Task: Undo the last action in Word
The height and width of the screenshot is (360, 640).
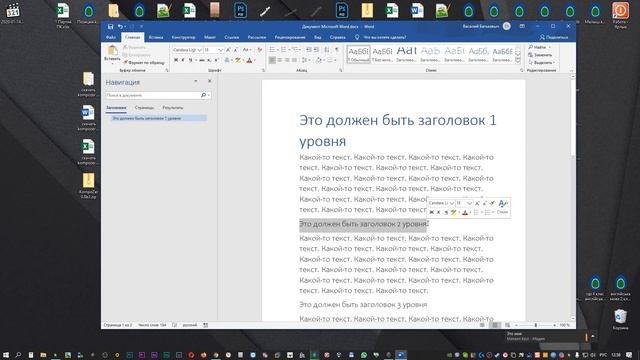Action: 120,27
